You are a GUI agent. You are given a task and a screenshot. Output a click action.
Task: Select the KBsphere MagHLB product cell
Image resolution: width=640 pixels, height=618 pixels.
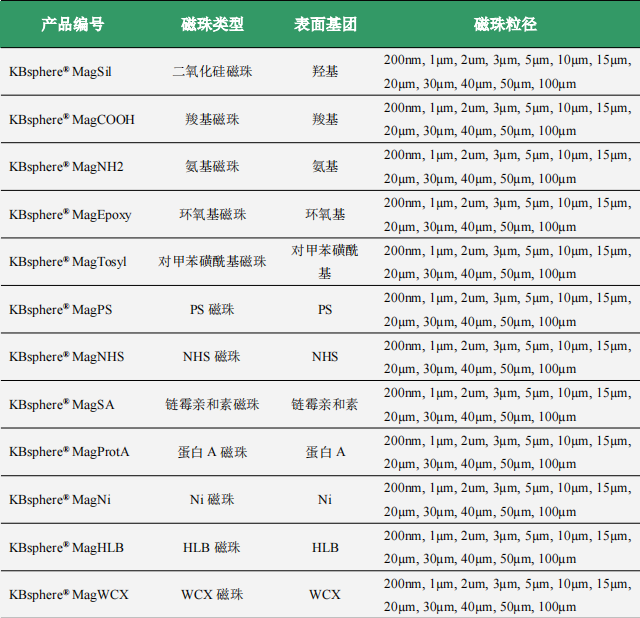66,547
